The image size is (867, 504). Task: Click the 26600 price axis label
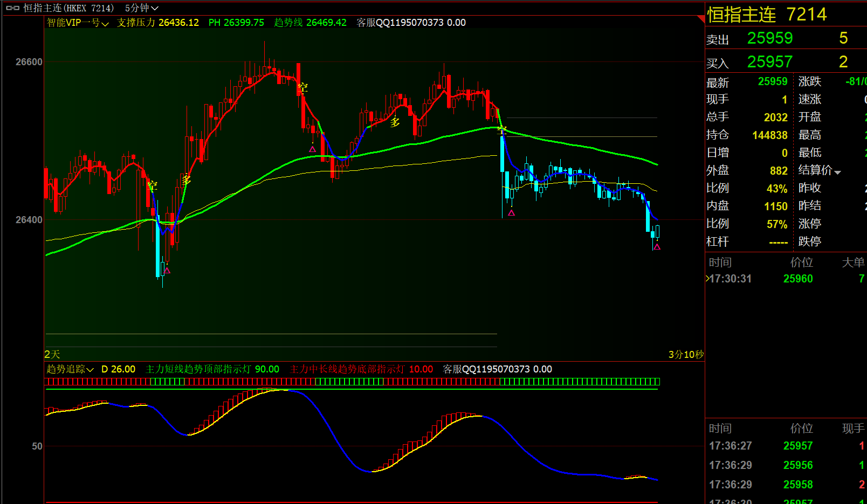(x=29, y=62)
